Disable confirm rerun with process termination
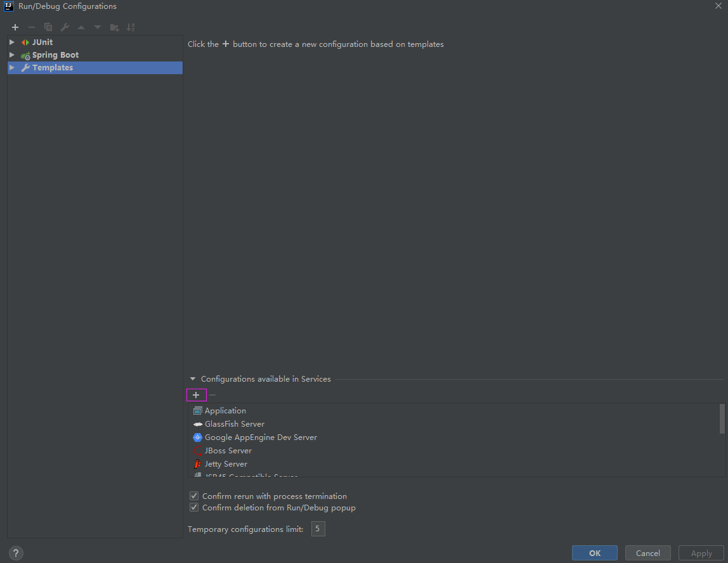 point(193,496)
